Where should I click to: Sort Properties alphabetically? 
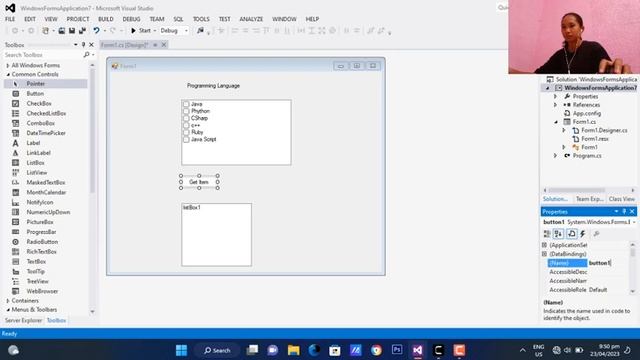click(558, 233)
